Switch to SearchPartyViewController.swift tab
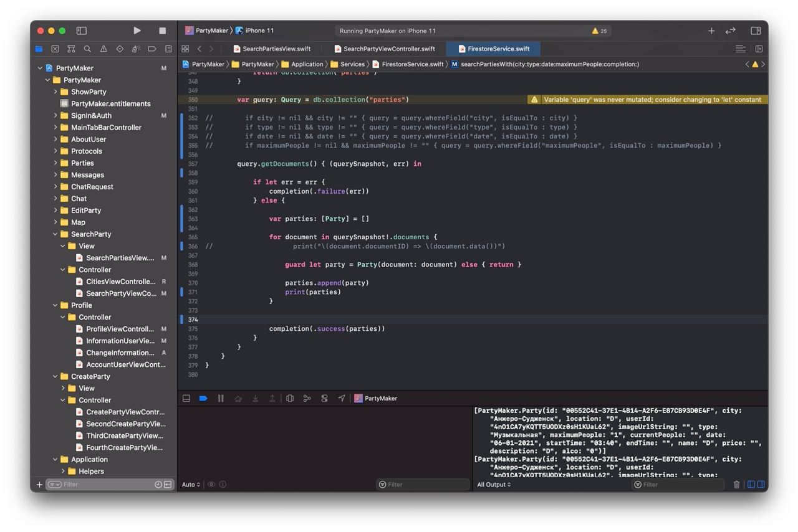Image resolution: width=798 pixels, height=532 pixels. (x=385, y=49)
